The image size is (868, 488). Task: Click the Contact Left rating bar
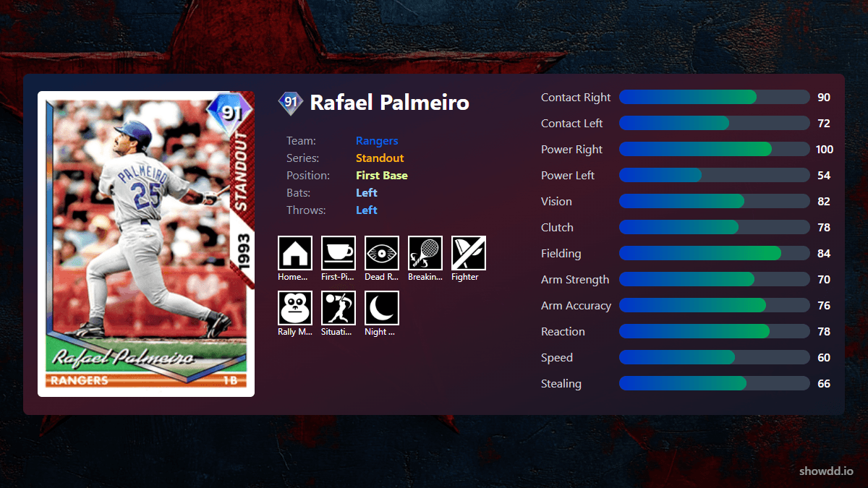[x=715, y=123]
